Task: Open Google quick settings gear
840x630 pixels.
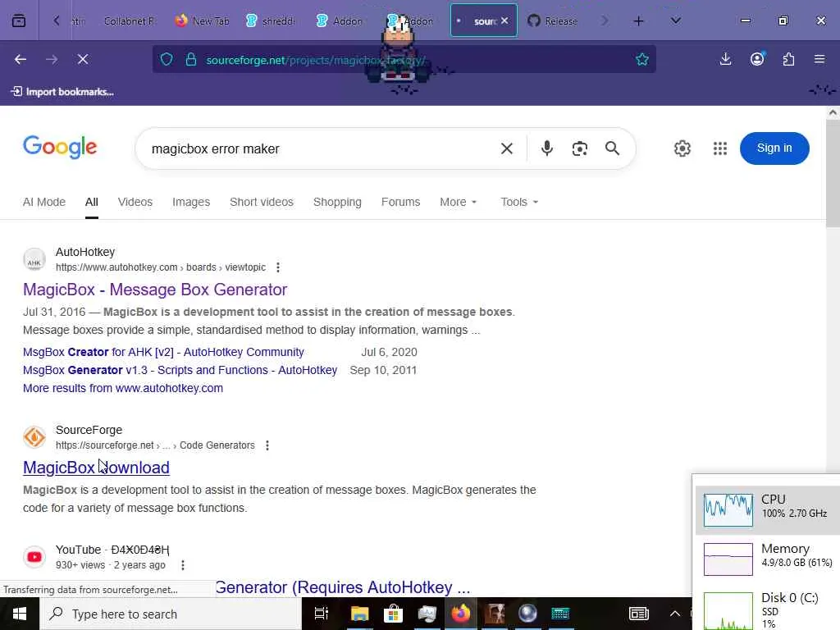Action: (x=682, y=148)
